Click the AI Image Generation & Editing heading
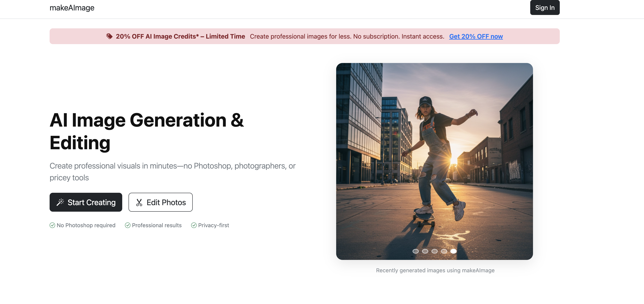Screen dimensions: 644x304 (x=147, y=131)
